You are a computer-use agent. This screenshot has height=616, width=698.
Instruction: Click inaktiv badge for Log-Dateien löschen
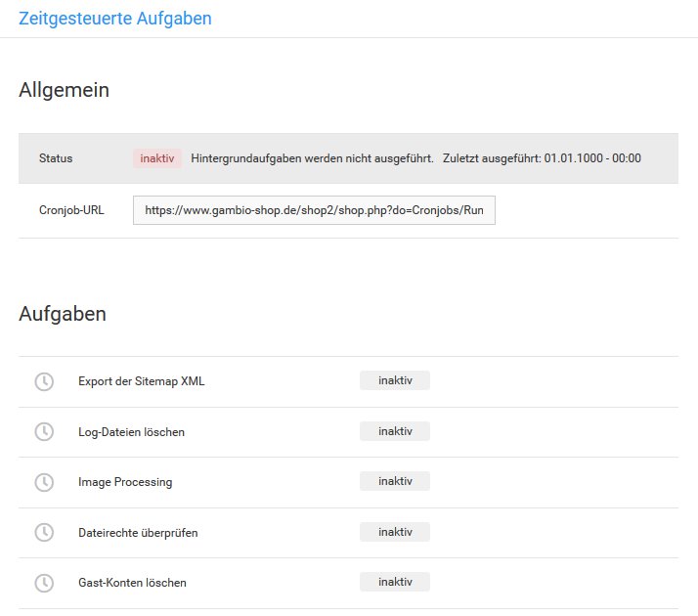point(395,431)
